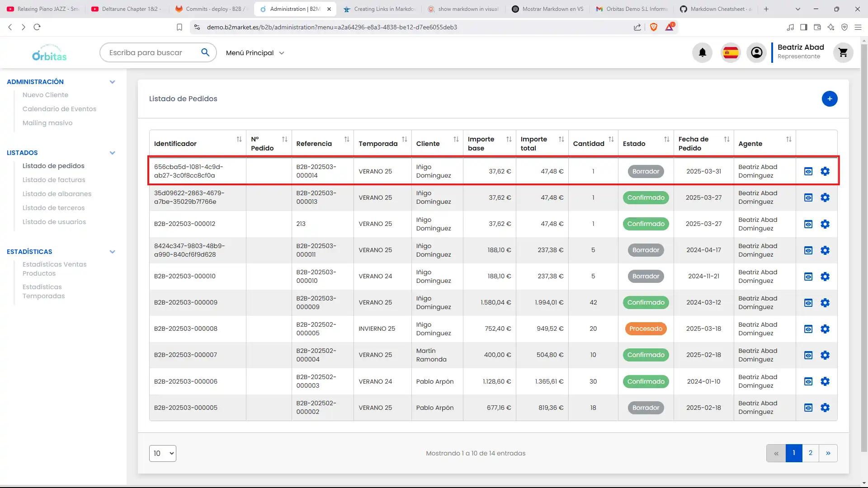Click the next page arrow button
Viewport: 868px width, 488px height.
click(x=828, y=453)
